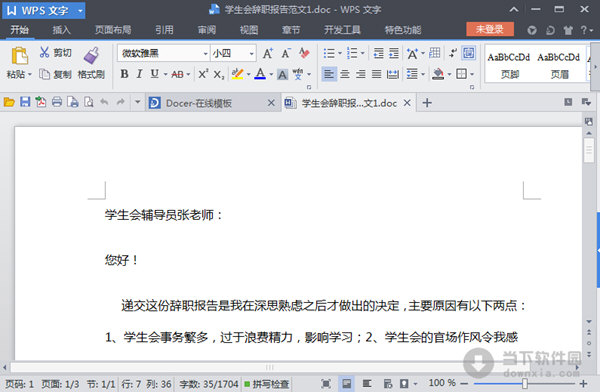Add new document tab with plus
Screen dimensions: 600x392
click(x=427, y=103)
